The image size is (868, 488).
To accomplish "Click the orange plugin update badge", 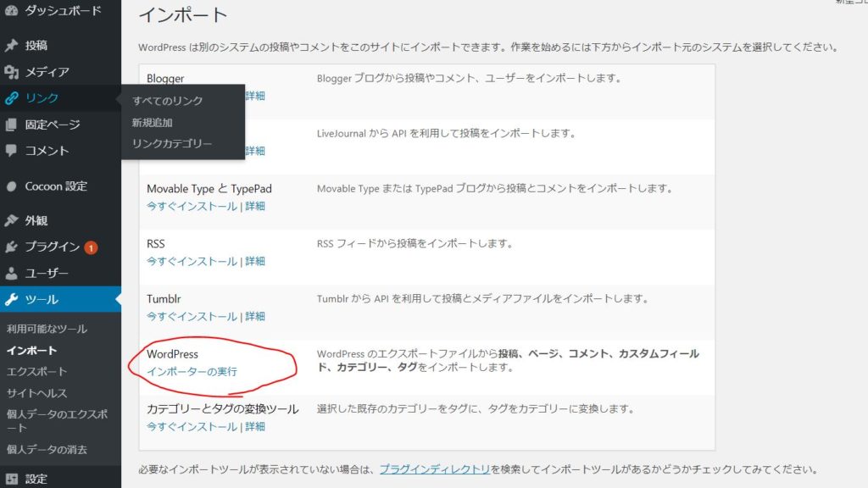I will 91,247.
